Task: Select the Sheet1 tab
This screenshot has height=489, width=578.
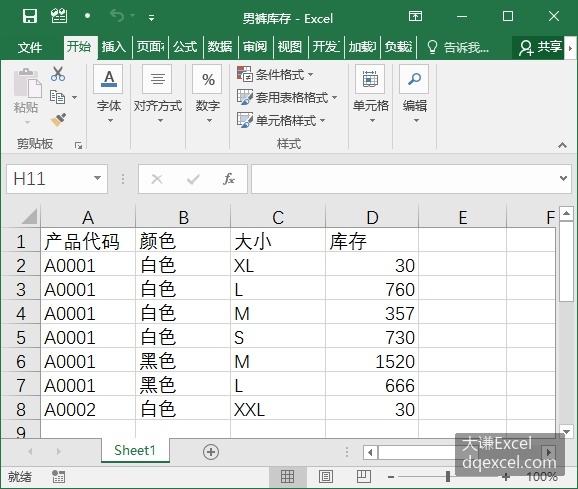Action: click(135, 450)
